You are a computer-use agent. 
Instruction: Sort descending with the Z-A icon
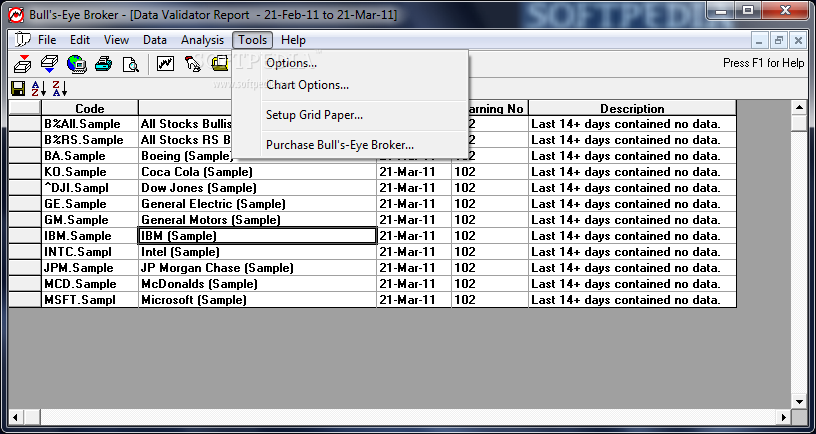coord(60,88)
